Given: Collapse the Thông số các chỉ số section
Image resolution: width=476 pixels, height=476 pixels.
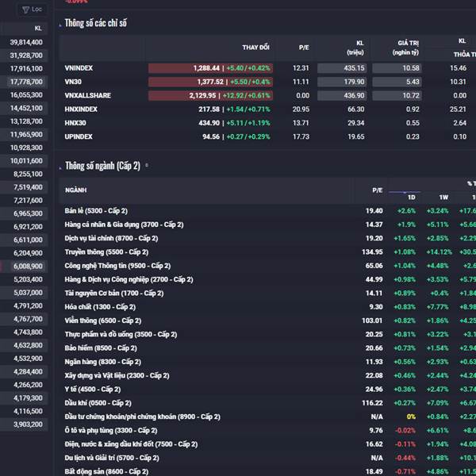Looking at the screenshot, I should (x=60, y=25).
